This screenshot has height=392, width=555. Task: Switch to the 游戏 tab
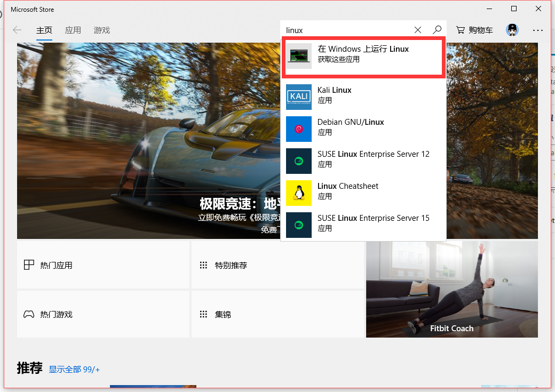101,30
